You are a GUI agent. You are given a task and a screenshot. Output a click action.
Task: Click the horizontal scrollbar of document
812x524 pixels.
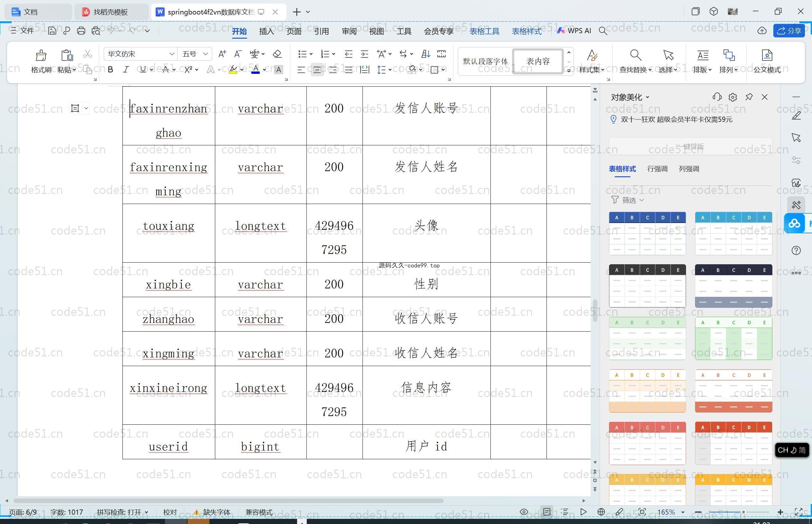(228, 500)
